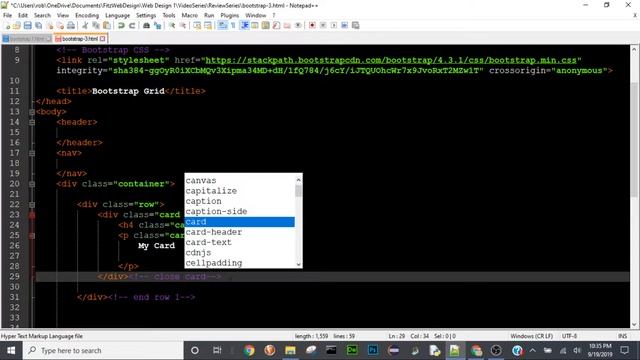Collapse the paragraph fold on line 25

coord(32,236)
